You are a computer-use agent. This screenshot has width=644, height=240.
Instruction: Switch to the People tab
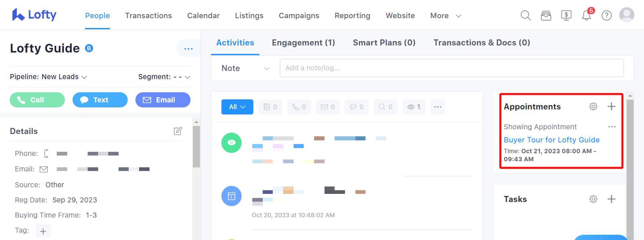97,15
